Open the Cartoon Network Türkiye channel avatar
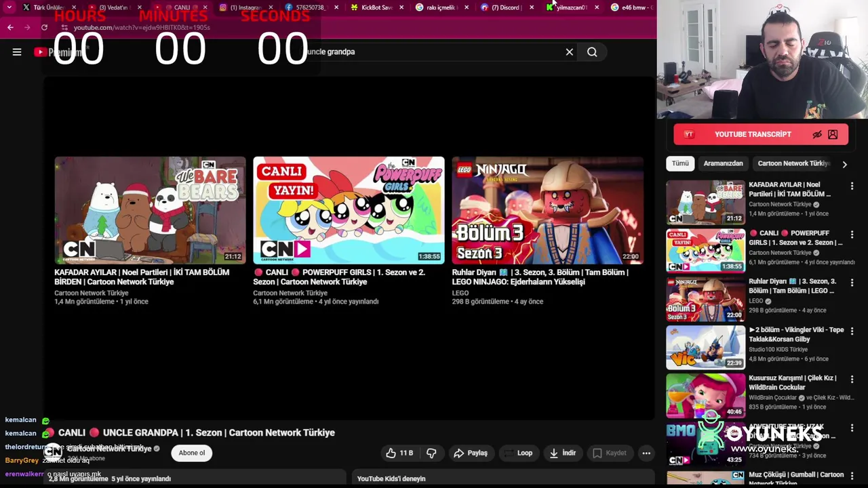 pos(53,452)
